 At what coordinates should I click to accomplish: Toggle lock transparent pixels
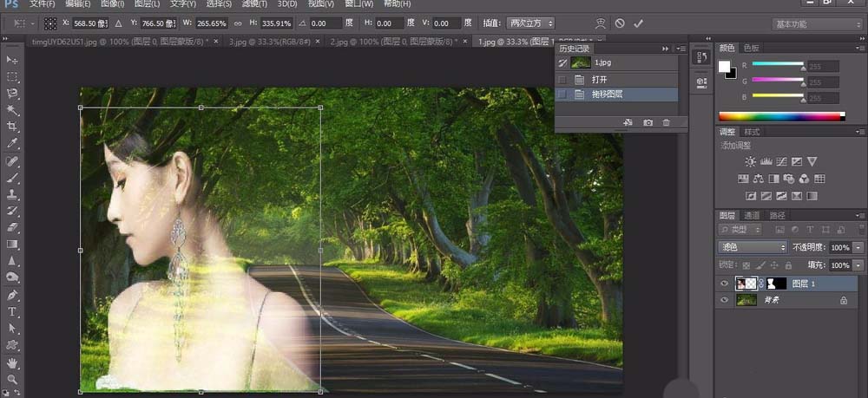click(x=746, y=265)
